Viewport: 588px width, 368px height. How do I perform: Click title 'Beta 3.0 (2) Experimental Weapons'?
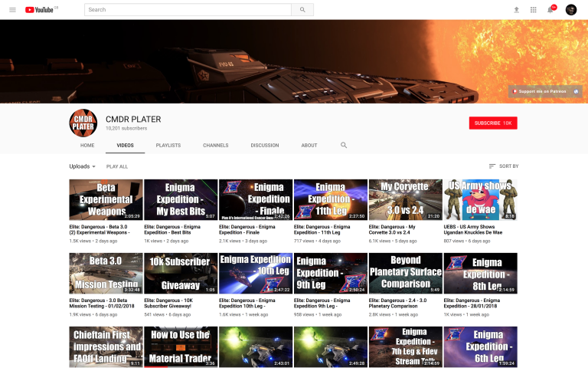point(100,230)
